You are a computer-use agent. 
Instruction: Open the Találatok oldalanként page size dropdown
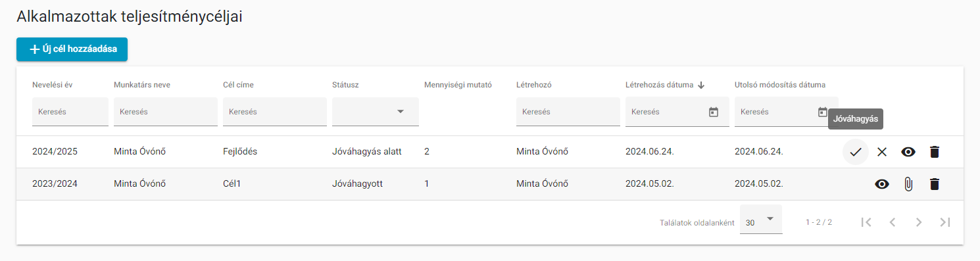[x=761, y=219]
